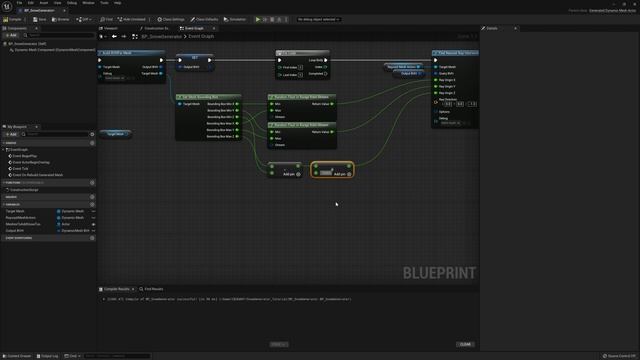Click Source Control in the status bar
Image resolution: width=640 pixels, height=360 pixels.
click(x=619, y=356)
